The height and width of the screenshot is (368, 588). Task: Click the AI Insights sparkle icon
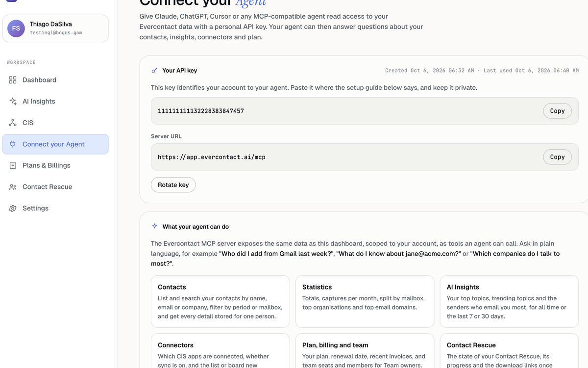coord(13,102)
